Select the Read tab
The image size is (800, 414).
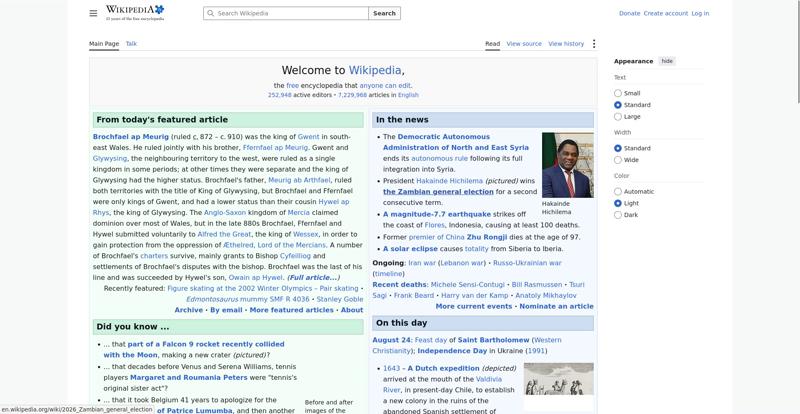[492, 44]
